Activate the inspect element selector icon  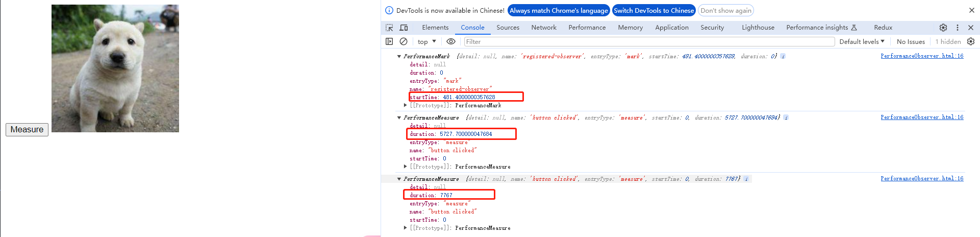point(389,28)
